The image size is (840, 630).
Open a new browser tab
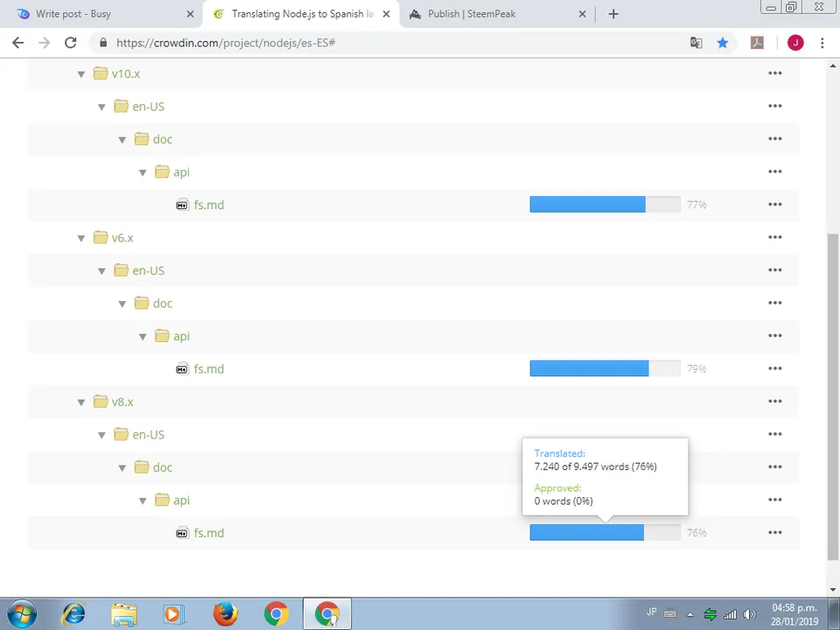(613, 14)
